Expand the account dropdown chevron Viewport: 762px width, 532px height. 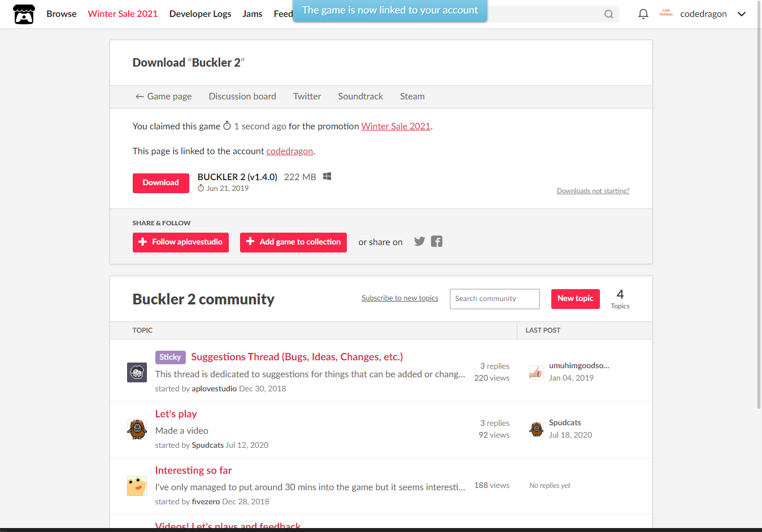(742, 14)
